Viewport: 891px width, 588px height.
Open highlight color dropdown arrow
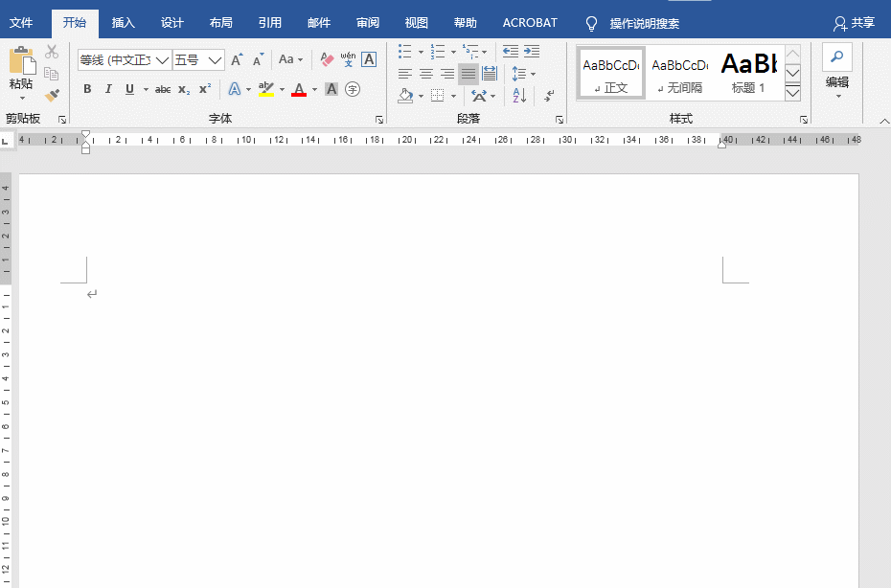282,90
